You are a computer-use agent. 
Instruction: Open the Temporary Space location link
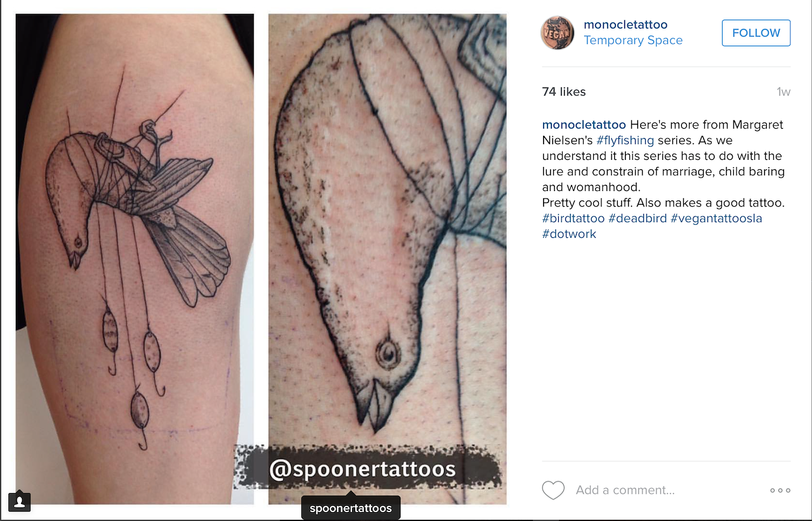click(x=633, y=40)
